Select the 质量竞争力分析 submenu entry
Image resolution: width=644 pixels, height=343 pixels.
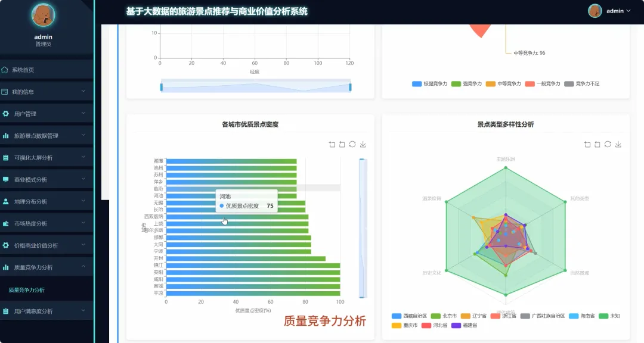coord(27,290)
